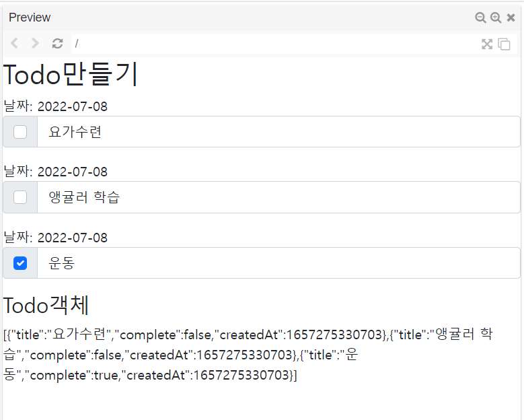Expand preview to fullscreen
The image size is (524, 420).
[x=487, y=44]
